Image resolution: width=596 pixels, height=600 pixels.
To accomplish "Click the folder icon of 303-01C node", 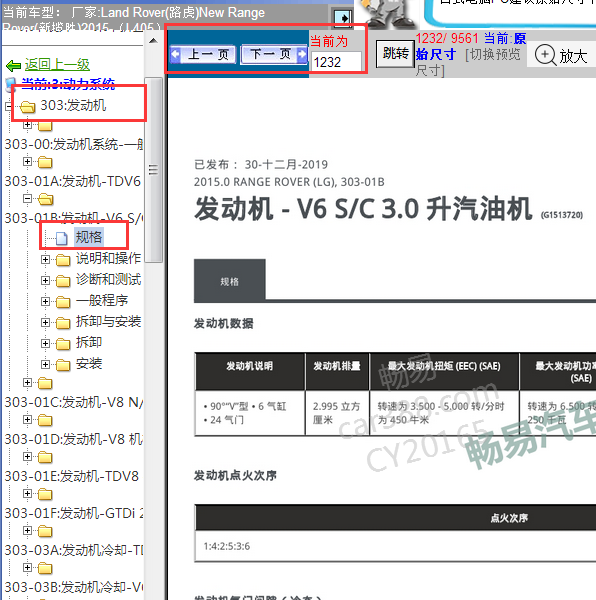I will [46, 383].
